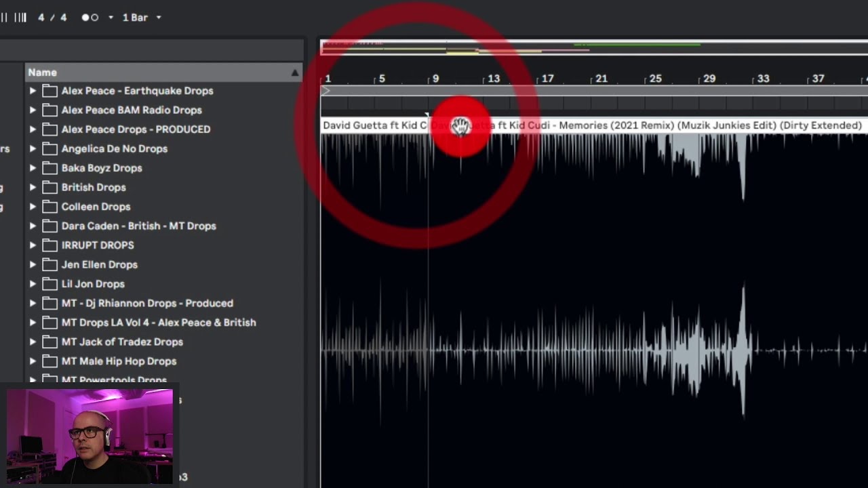Screen dimensions: 868x488
Task: Sort browser by the Name column header
Action: pyautogui.click(x=42, y=73)
